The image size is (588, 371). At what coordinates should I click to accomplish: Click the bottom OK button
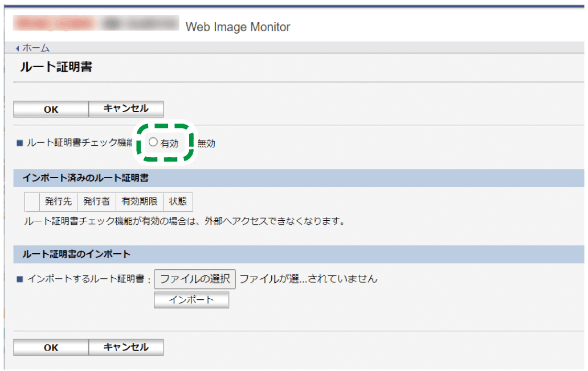[50, 347]
